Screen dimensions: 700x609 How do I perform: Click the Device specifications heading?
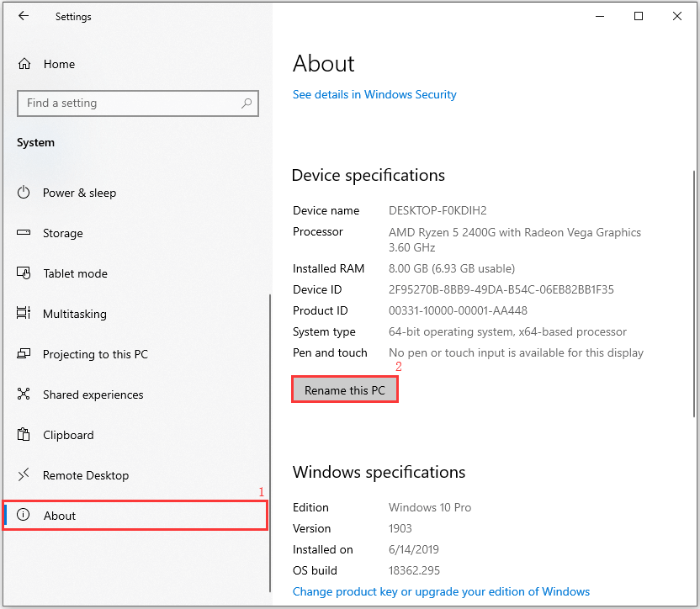coord(369,175)
